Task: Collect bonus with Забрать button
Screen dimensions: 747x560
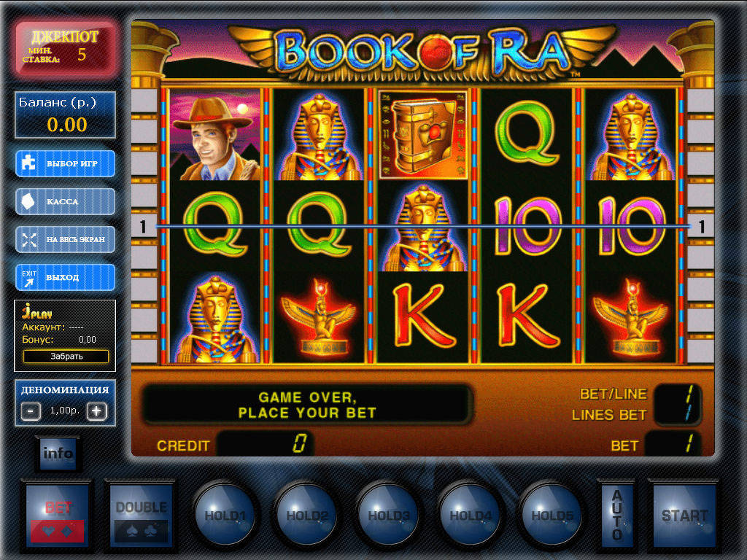Action: point(66,356)
